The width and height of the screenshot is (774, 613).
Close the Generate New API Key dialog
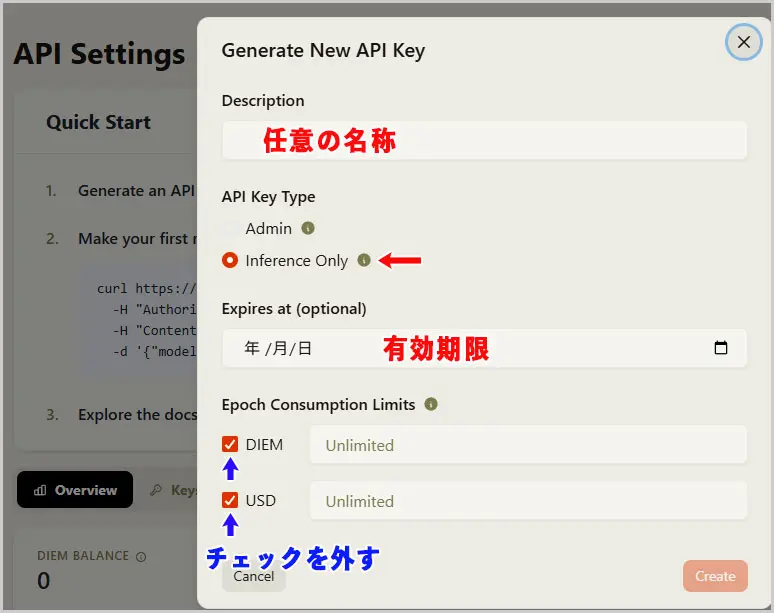click(x=743, y=42)
